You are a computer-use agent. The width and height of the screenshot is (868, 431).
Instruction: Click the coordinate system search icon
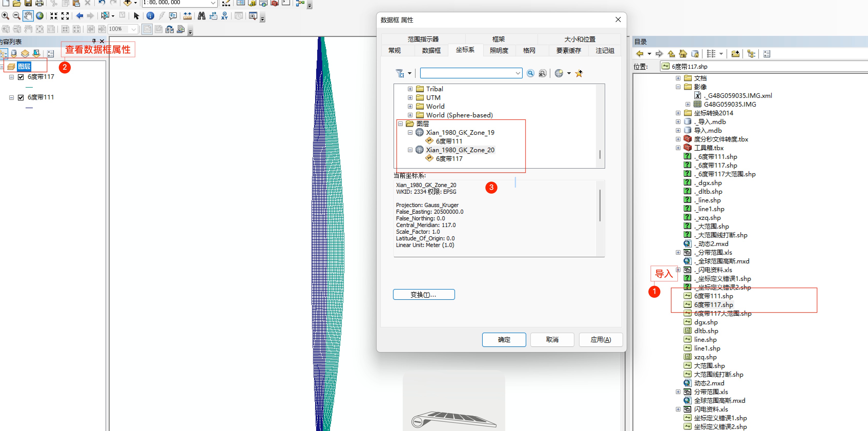pyautogui.click(x=530, y=73)
